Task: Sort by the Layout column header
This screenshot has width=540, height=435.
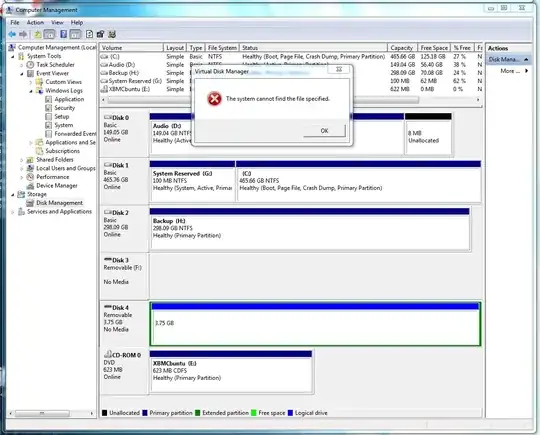Action: point(175,48)
